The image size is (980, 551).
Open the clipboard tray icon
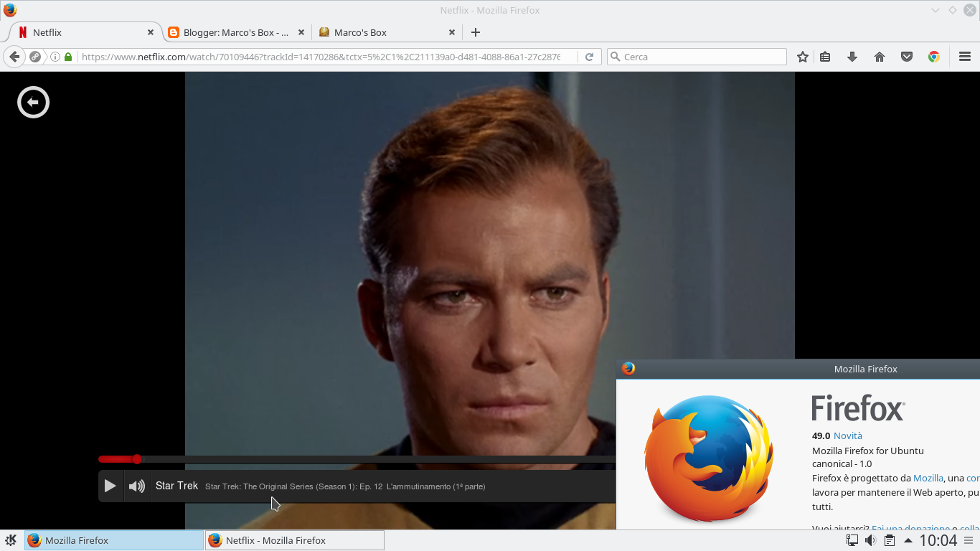pos(889,540)
